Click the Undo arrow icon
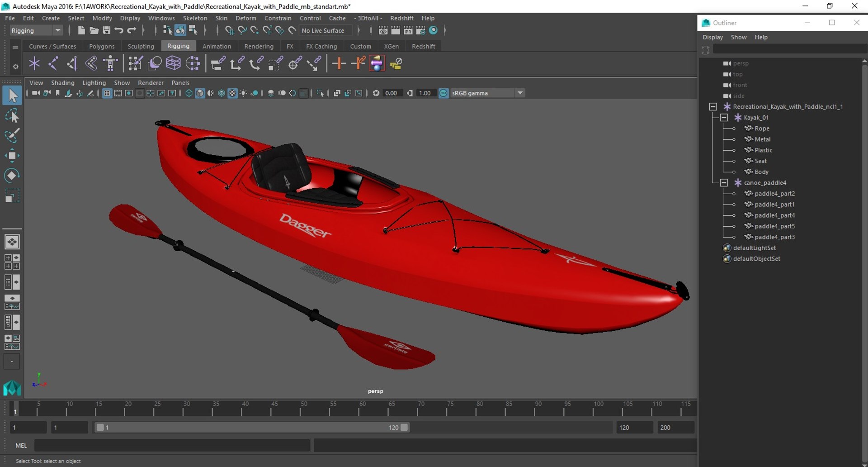The width and height of the screenshot is (868, 467). [x=119, y=30]
